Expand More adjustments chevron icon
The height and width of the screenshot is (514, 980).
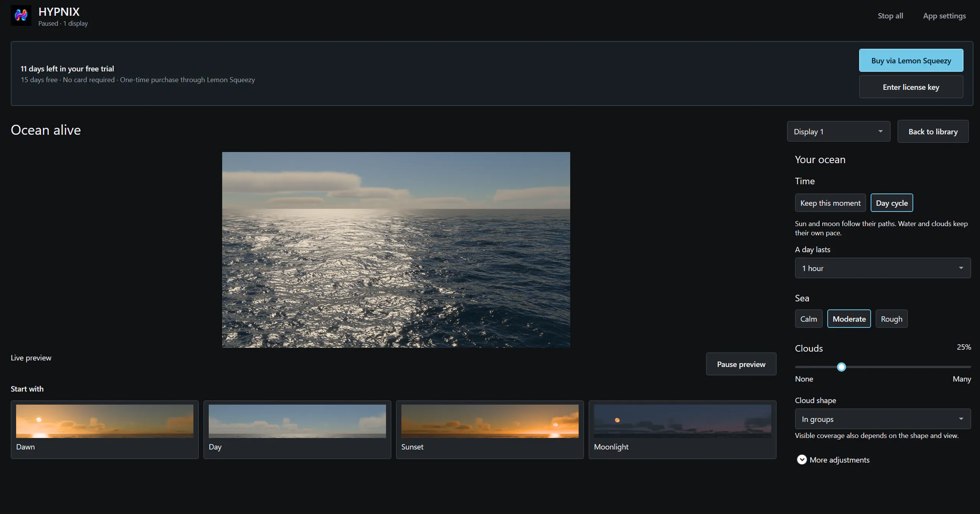coord(802,459)
